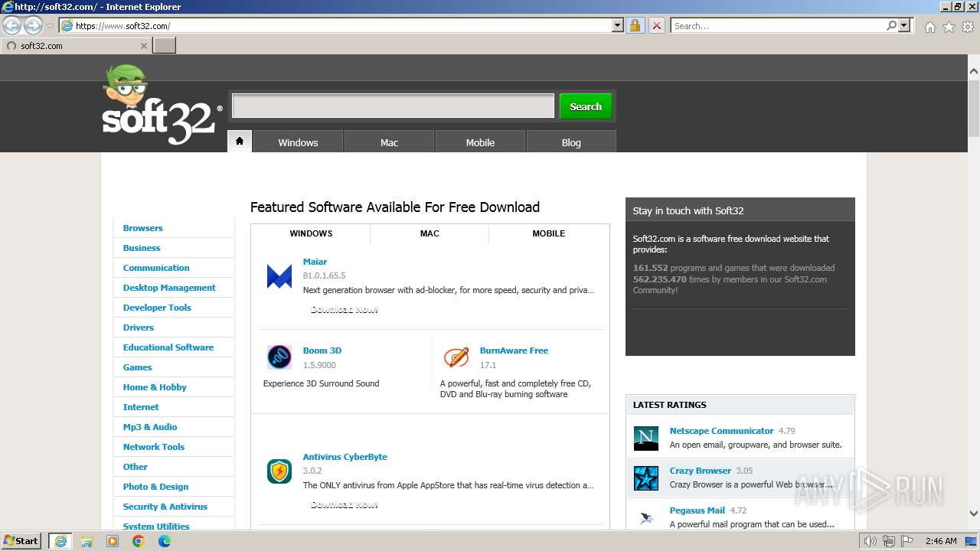Select the MOBILE featured software tab
Viewport: 980px width, 551px height.
[x=549, y=233]
